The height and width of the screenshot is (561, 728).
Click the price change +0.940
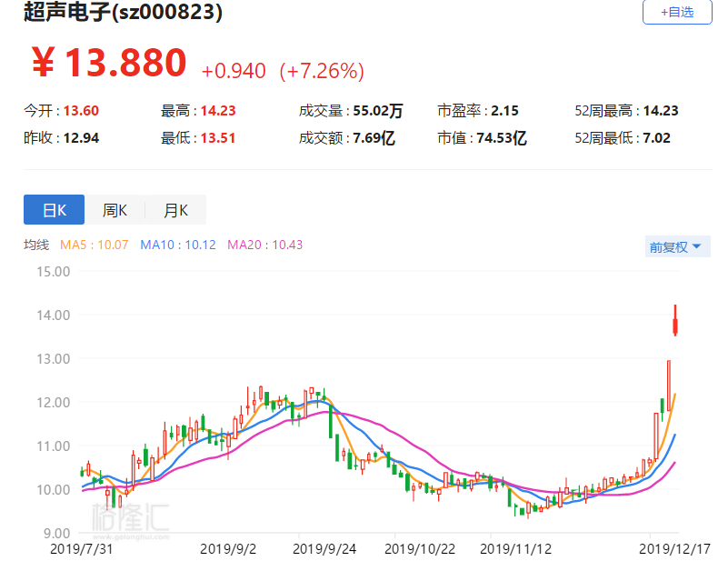[234, 71]
